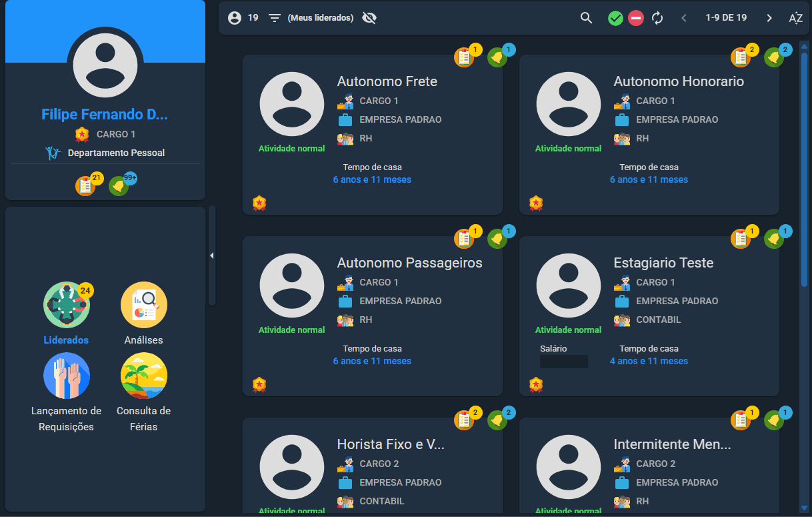This screenshot has height=517, width=812.
Task: Click Autonomo Honorario's medal badge icon
Action: coord(536,203)
